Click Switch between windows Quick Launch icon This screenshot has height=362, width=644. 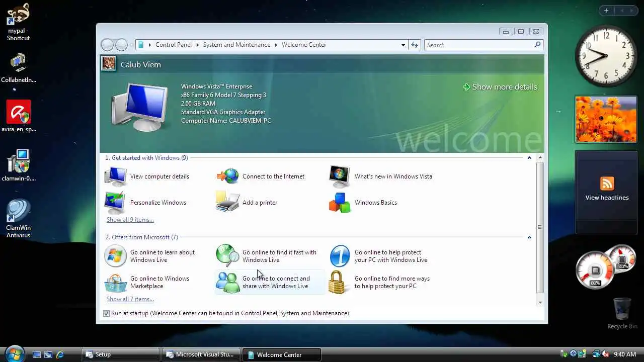point(48,354)
